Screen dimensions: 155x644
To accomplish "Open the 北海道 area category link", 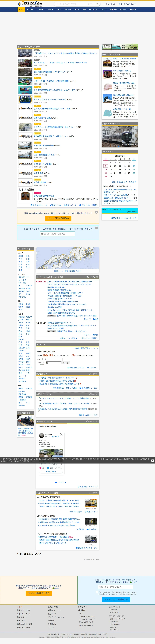I will coord(21,256).
